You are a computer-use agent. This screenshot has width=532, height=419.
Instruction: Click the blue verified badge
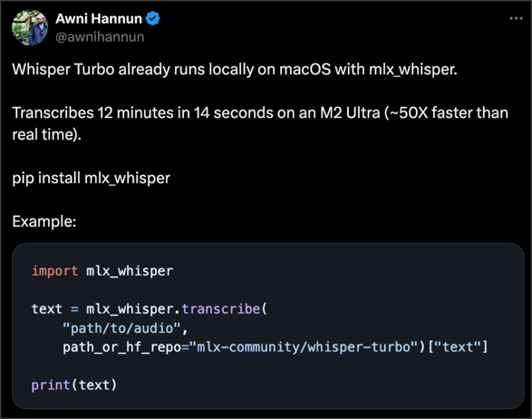point(152,18)
